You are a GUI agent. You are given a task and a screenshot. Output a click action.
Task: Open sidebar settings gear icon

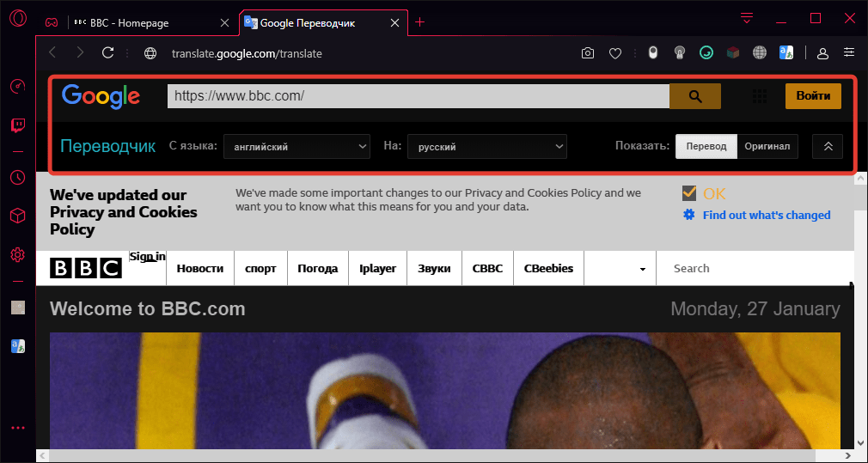point(17,254)
